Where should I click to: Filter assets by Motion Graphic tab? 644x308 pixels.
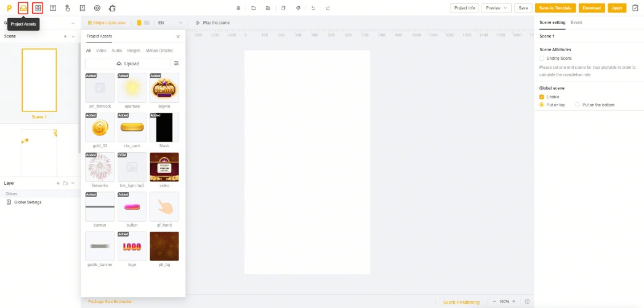(x=159, y=51)
